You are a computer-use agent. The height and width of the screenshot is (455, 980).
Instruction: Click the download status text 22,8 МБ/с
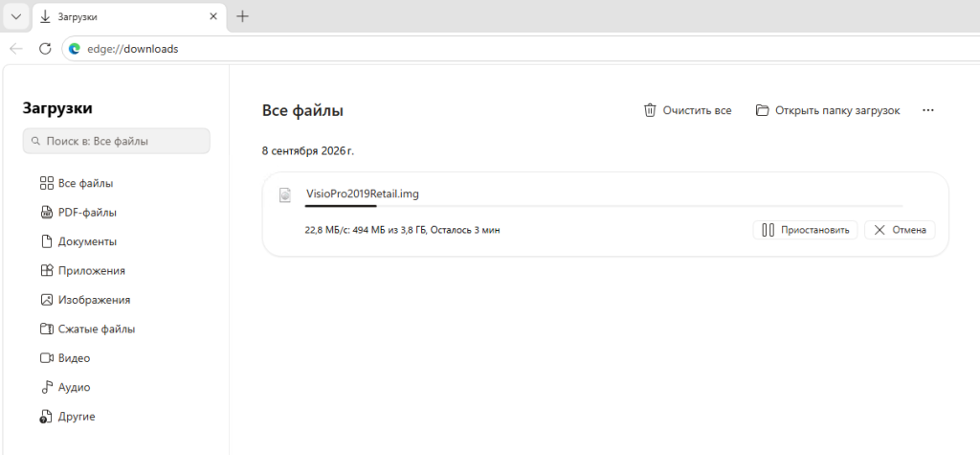pos(403,230)
